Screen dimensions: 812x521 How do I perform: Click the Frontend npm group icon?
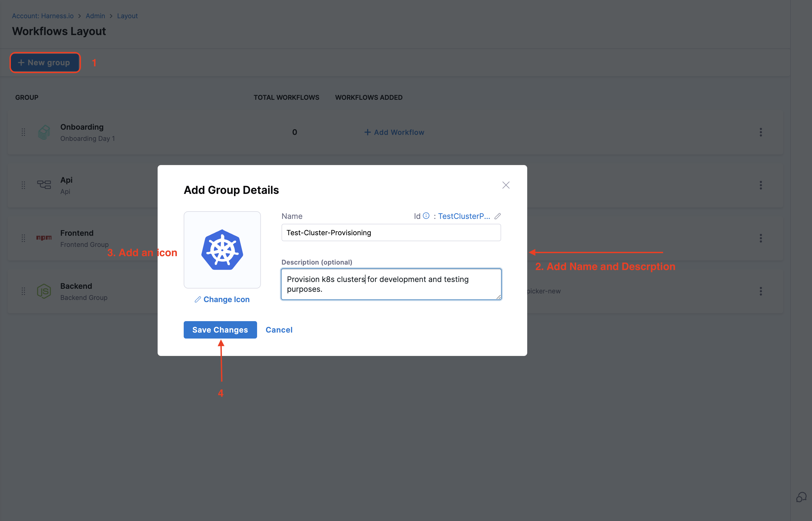click(x=44, y=238)
